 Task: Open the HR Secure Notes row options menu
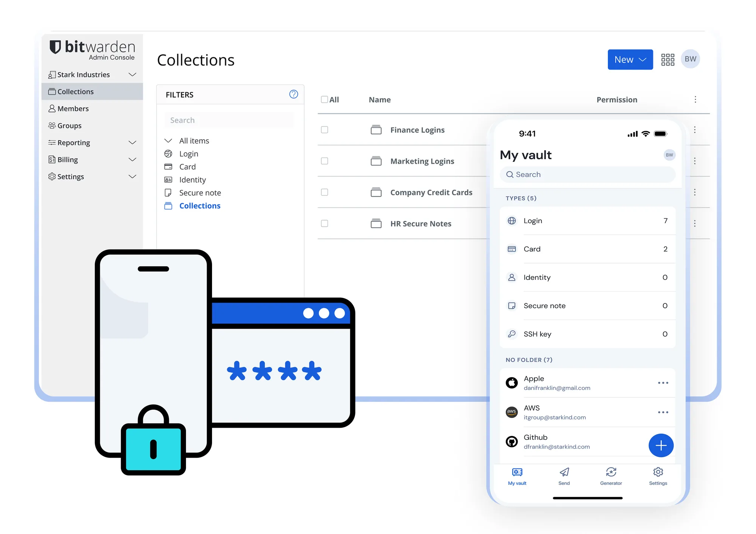point(695,224)
